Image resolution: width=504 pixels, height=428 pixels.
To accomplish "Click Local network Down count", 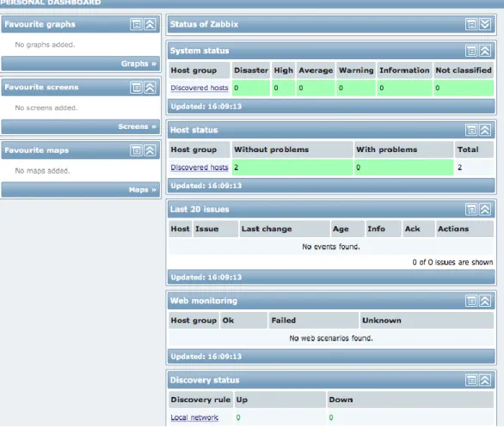I will (331, 418).
